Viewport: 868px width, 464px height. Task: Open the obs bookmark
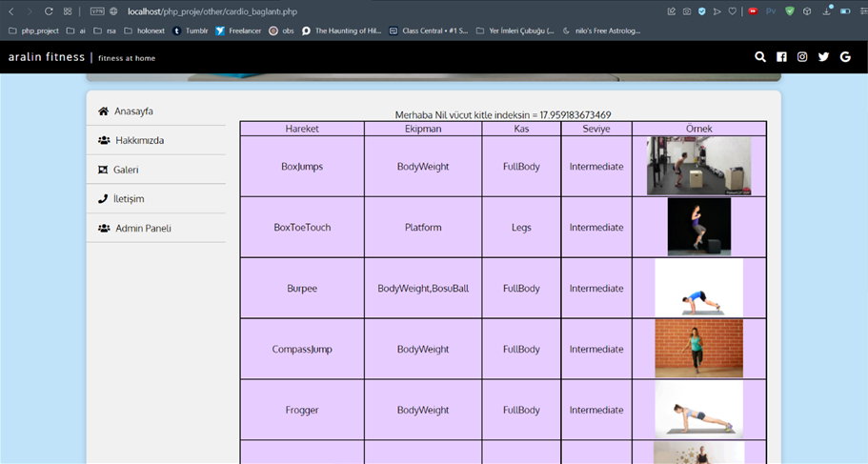click(282, 31)
